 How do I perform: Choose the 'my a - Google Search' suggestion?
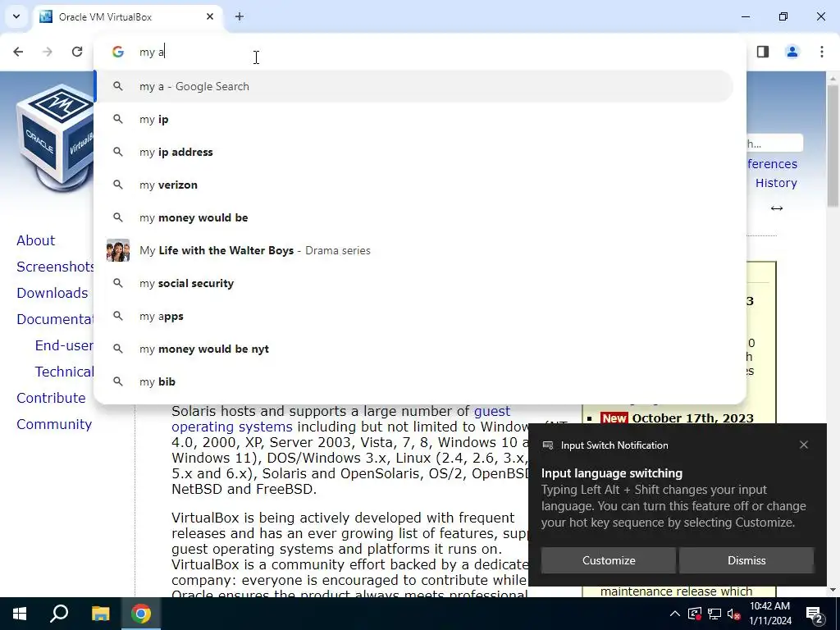pyautogui.click(x=413, y=86)
